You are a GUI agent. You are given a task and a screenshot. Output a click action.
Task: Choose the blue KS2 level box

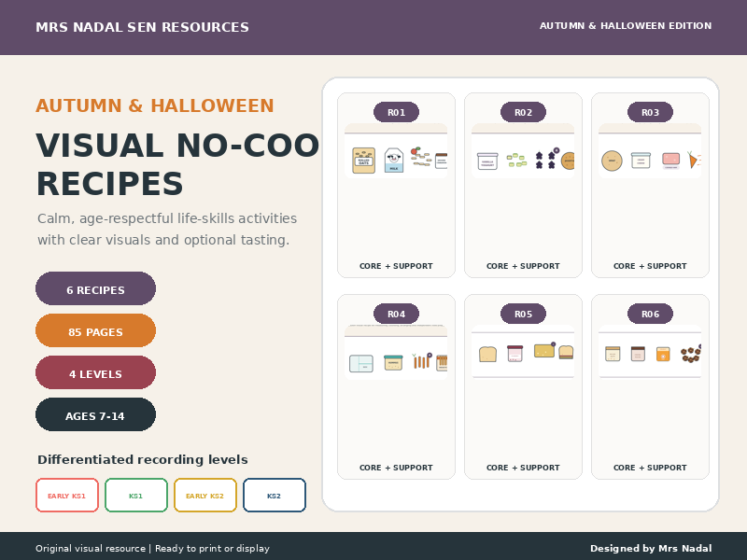(275, 496)
